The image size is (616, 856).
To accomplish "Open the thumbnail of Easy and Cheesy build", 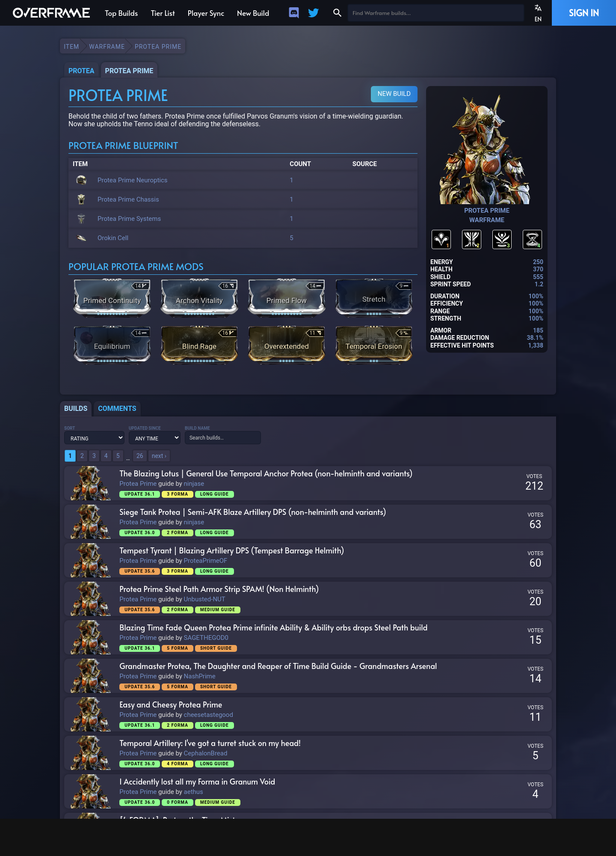I will [91, 714].
